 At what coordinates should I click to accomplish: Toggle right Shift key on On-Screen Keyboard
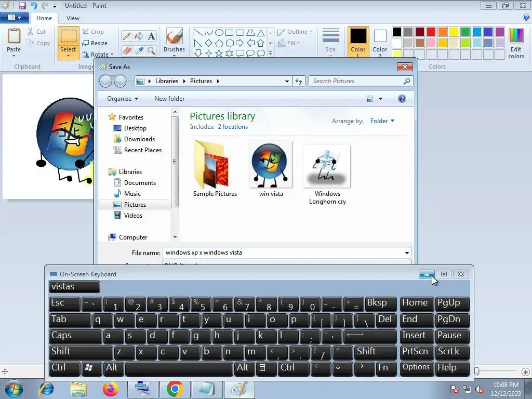(375, 352)
